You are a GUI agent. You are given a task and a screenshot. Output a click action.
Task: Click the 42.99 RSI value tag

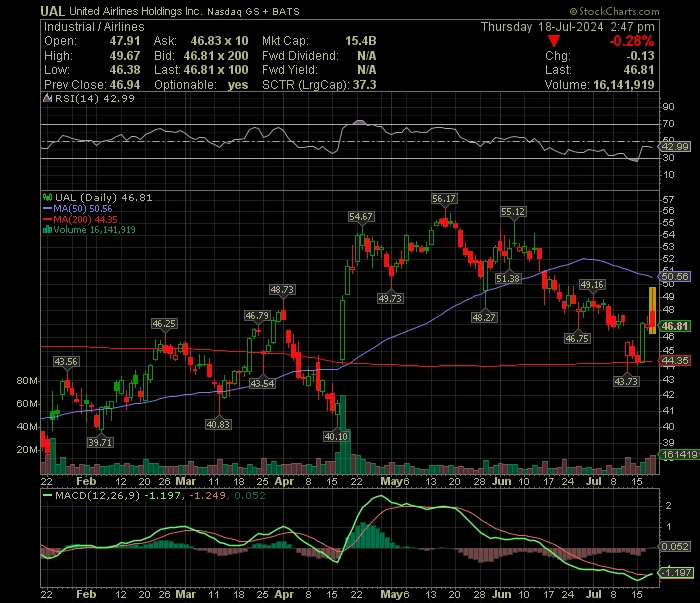[675, 147]
